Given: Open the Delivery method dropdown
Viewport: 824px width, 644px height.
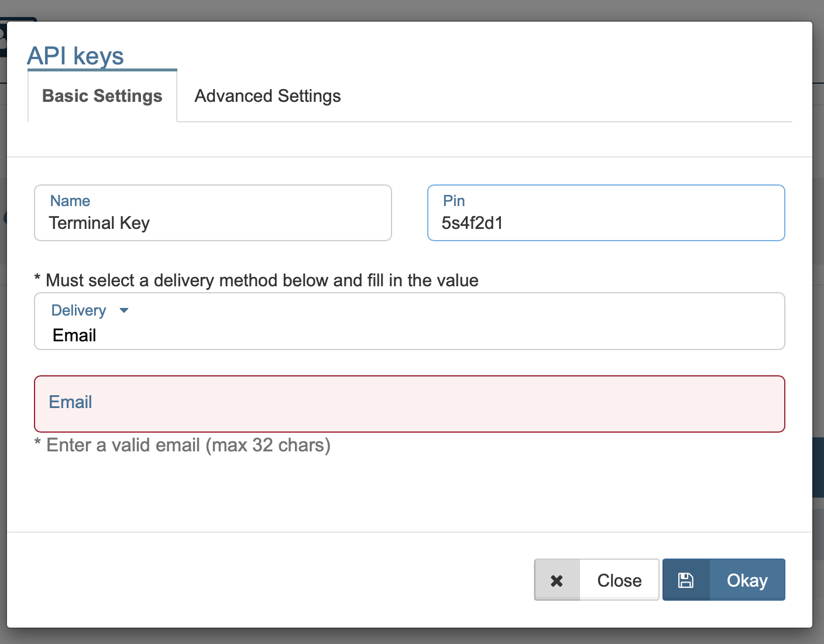Looking at the screenshot, I should pos(408,321).
